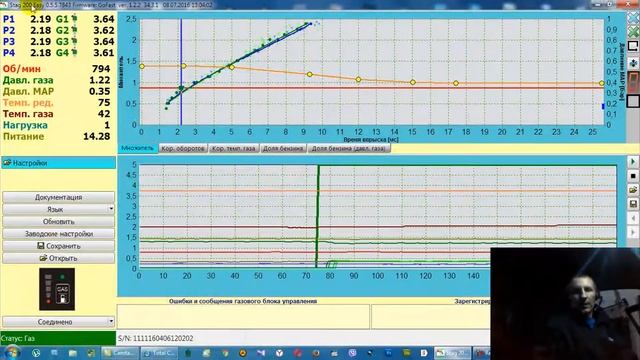Screen dimensions: 640x360
Task: Click the Статус: Газ status bar
Action: pos(58,338)
